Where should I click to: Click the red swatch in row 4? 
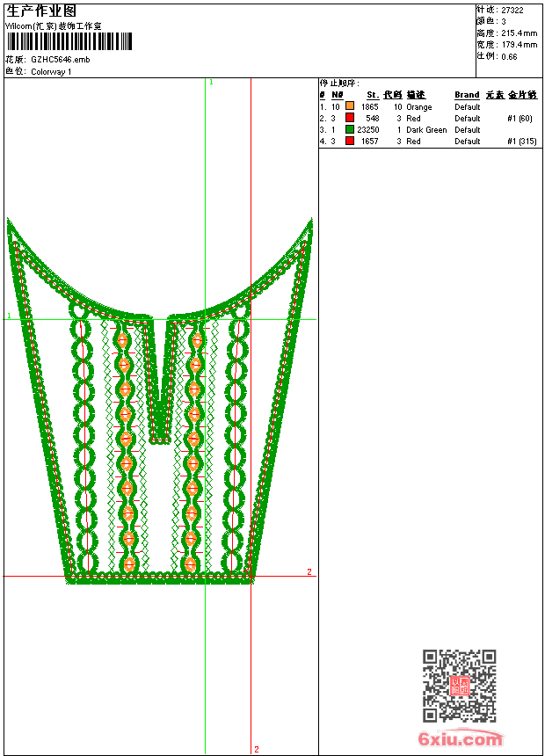point(350,142)
